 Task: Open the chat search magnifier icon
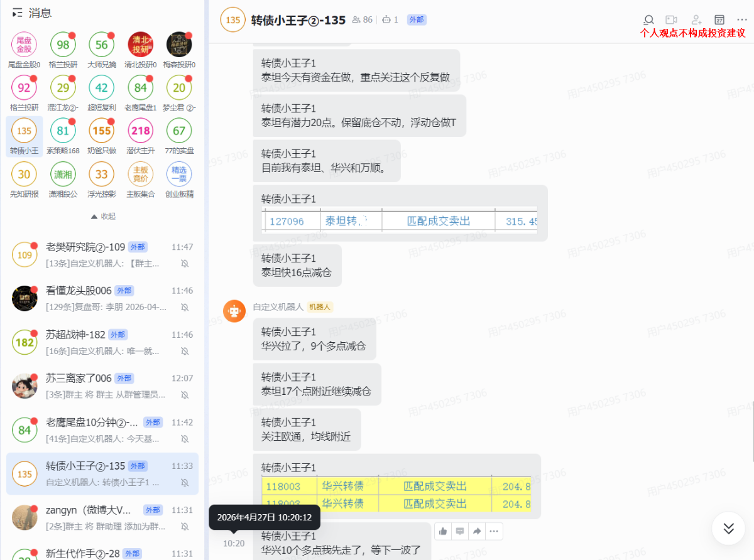pyautogui.click(x=649, y=20)
